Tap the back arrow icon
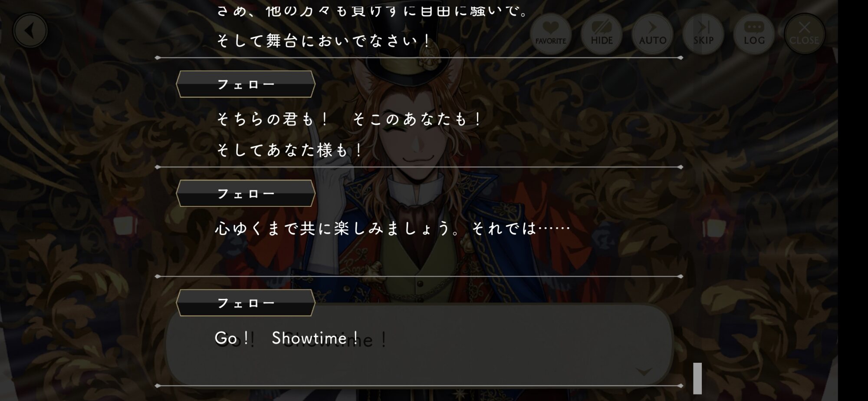The height and width of the screenshot is (401, 868). pos(30,31)
